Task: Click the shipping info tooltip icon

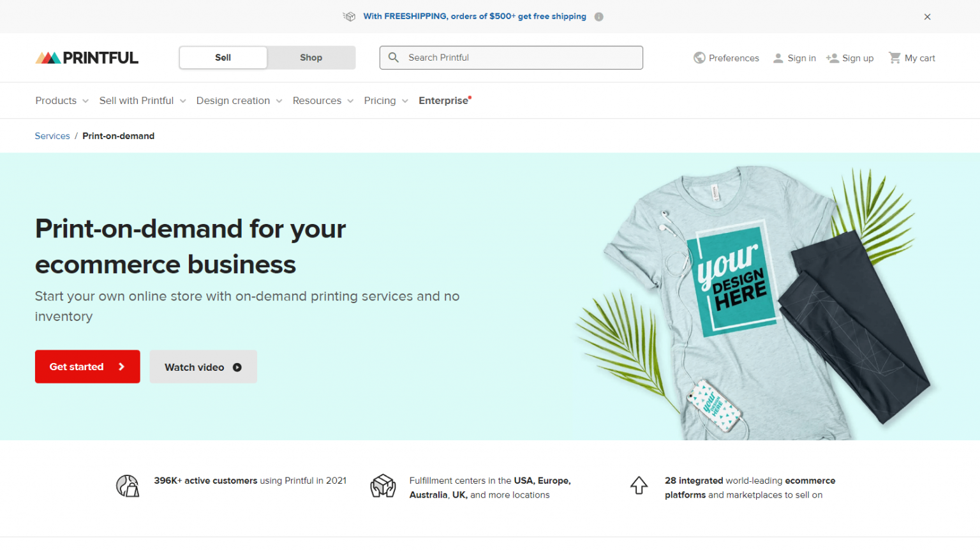Action: pos(598,17)
